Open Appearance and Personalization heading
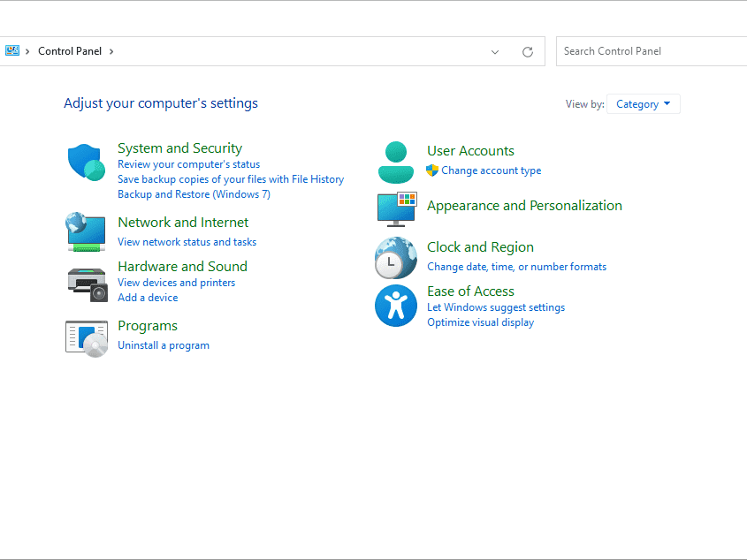Screen dimensions: 747x560 (x=524, y=206)
